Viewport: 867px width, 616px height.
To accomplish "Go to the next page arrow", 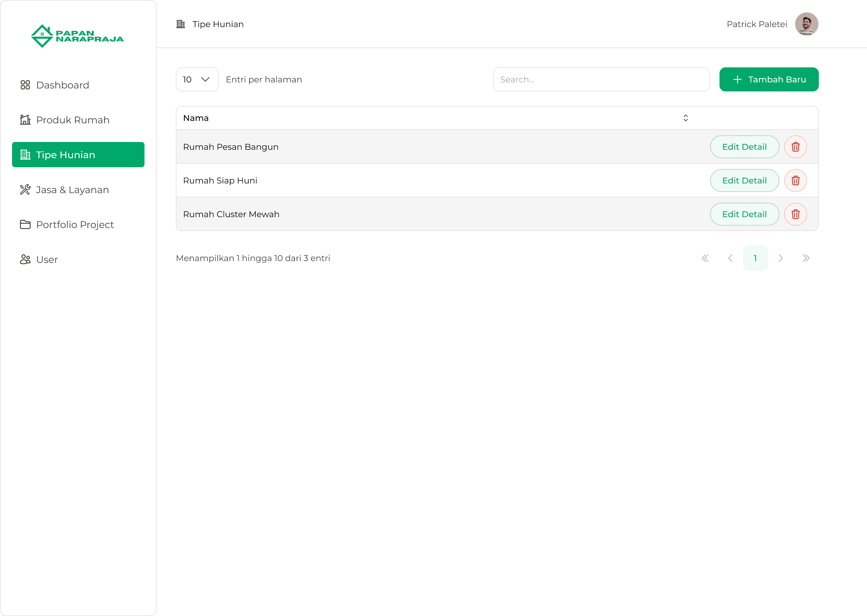I will (x=781, y=258).
